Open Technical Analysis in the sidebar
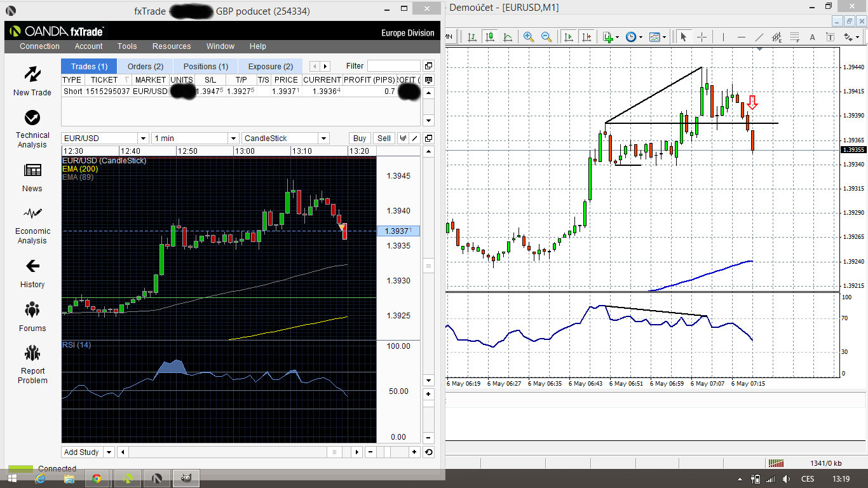The height and width of the screenshot is (488, 868). (x=32, y=128)
